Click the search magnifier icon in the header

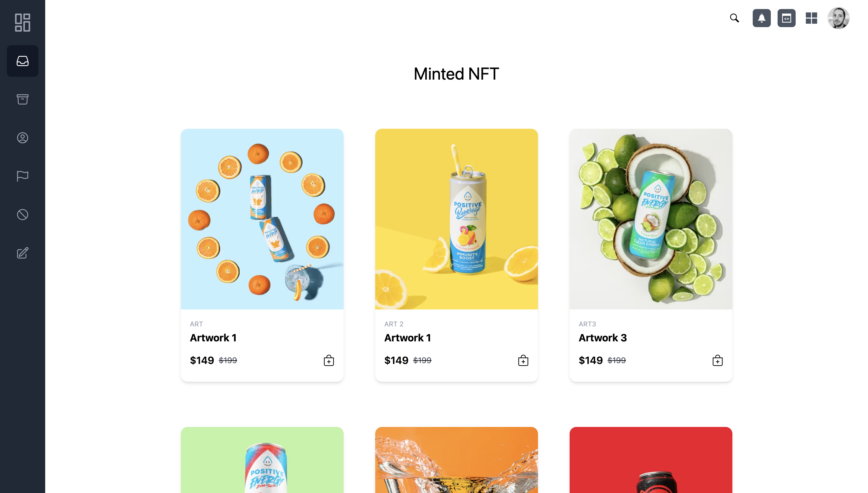point(734,18)
